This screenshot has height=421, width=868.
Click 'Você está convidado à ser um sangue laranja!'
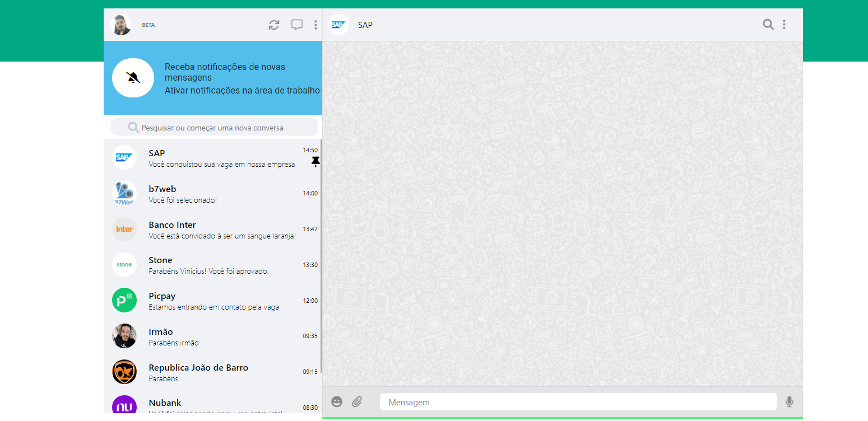(222, 236)
